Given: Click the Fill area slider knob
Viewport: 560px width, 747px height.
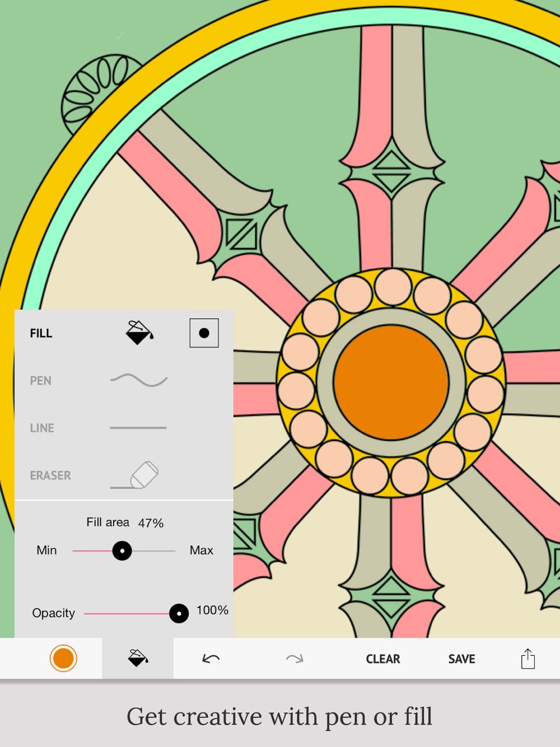Looking at the screenshot, I should pyautogui.click(x=122, y=551).
